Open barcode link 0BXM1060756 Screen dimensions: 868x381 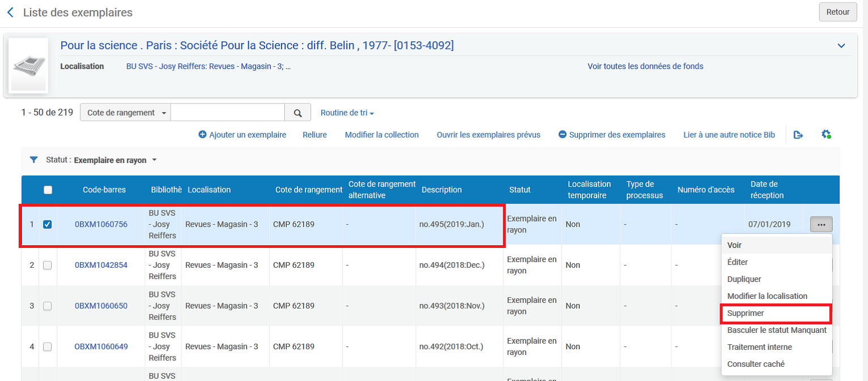pyautogui.click(x=101, y=224)
